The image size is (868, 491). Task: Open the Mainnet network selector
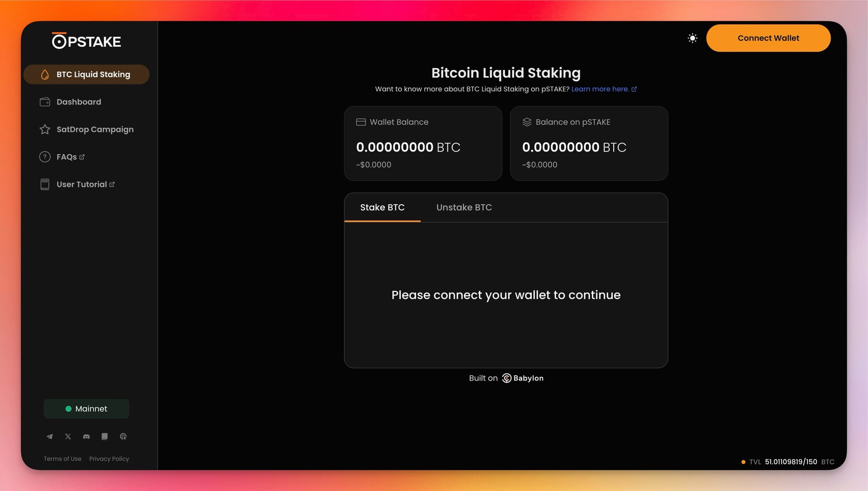coord(86,409)
